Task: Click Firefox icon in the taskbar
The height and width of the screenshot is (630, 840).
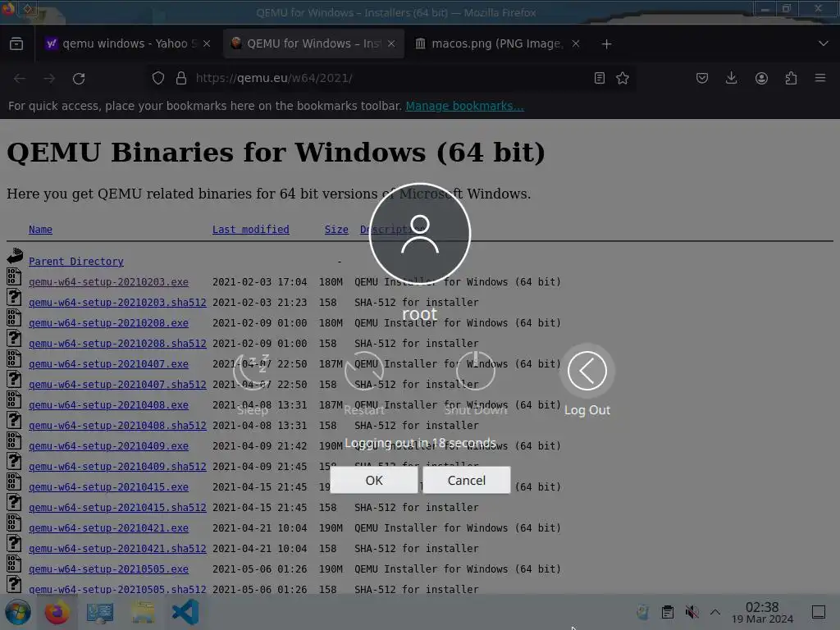Action: [57, 612]
